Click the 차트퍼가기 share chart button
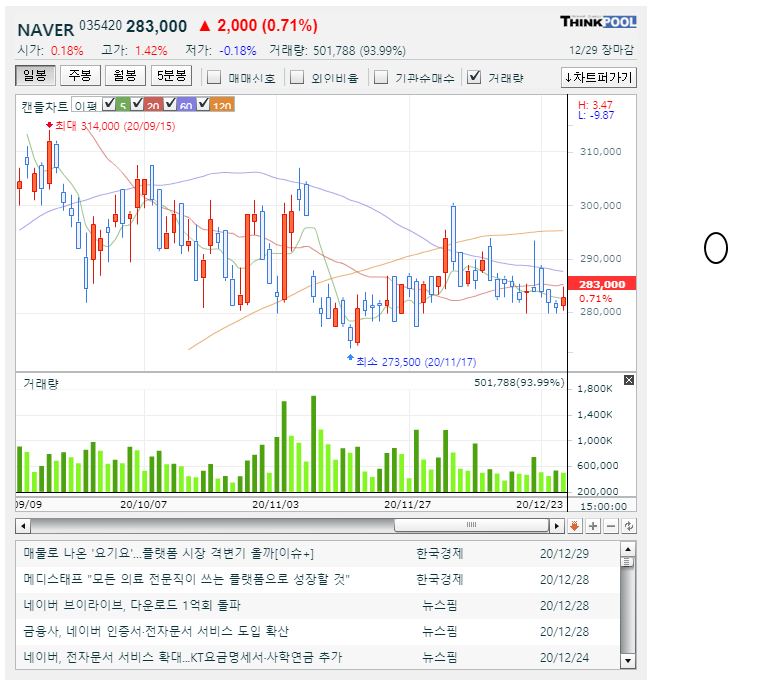Viewport: 772px width, 685px height. [599, 77]
